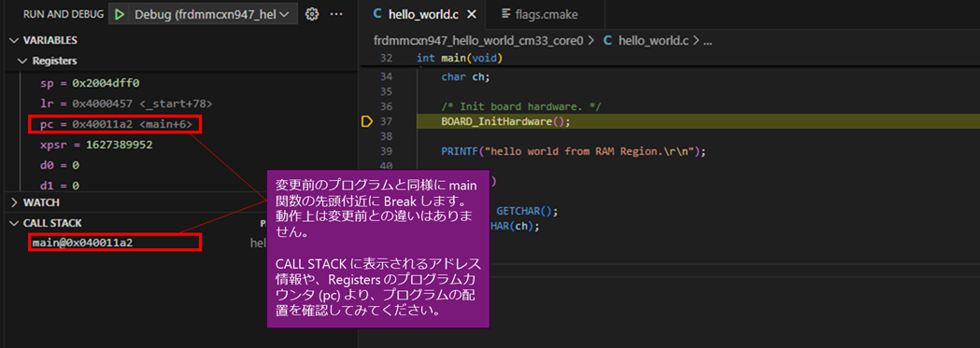The height and width of the screenshot is (348, 980).
Task: Click line number 34 in the gutter
Action: click(x=386, y=77)
